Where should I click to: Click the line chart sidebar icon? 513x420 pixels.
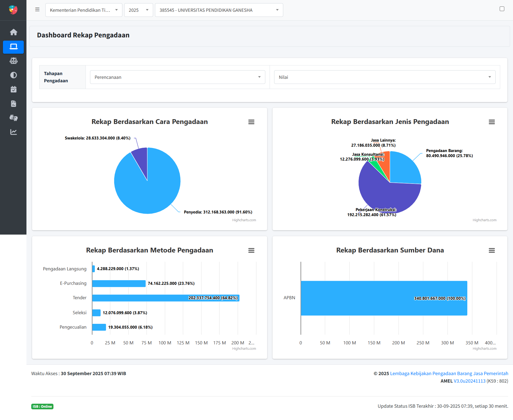13,132
